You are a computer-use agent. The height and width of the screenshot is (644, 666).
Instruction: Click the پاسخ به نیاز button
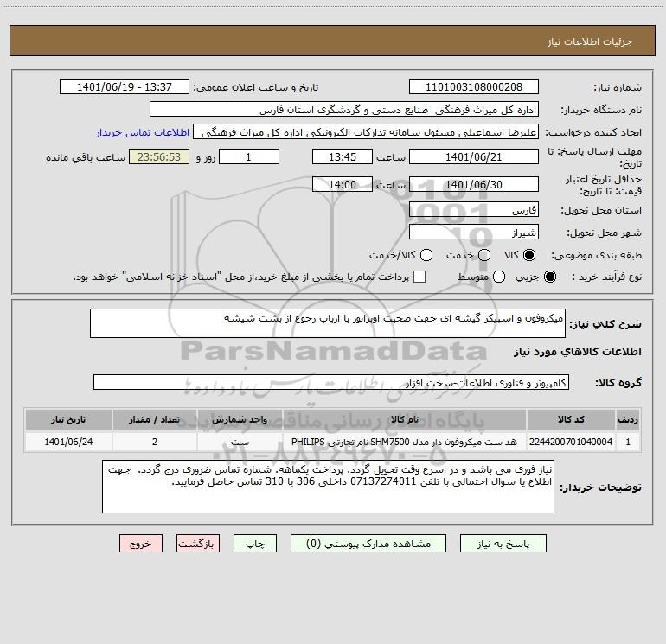tap(503, 544)
